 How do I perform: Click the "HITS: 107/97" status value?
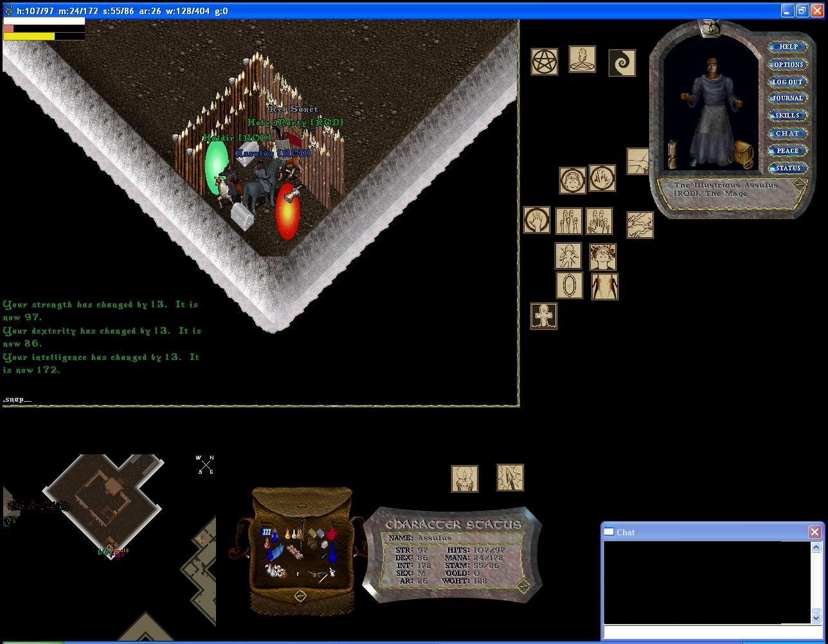point(476,550)
